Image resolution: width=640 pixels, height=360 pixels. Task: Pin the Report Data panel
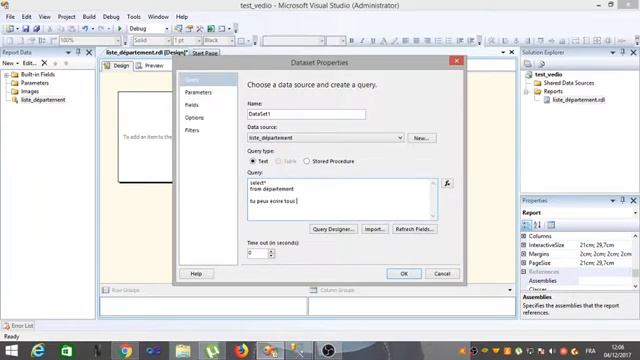pyautogui.click(x=78, y=52)
